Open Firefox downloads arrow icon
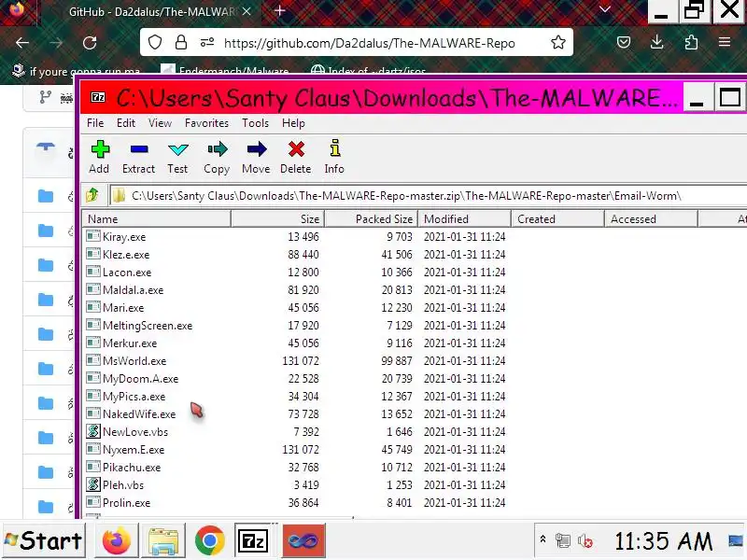Viewport: 747px width, 560px height. click(657, 42)
